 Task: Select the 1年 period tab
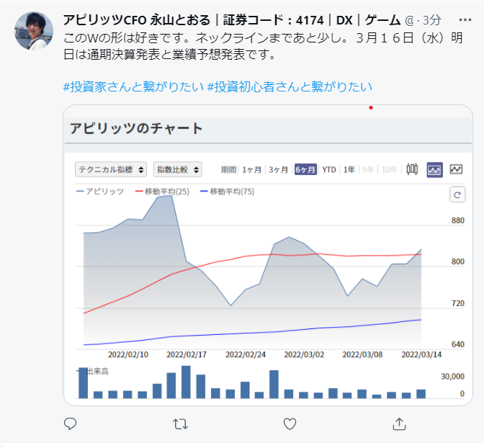pyautogui.click(x=349, y=169)
